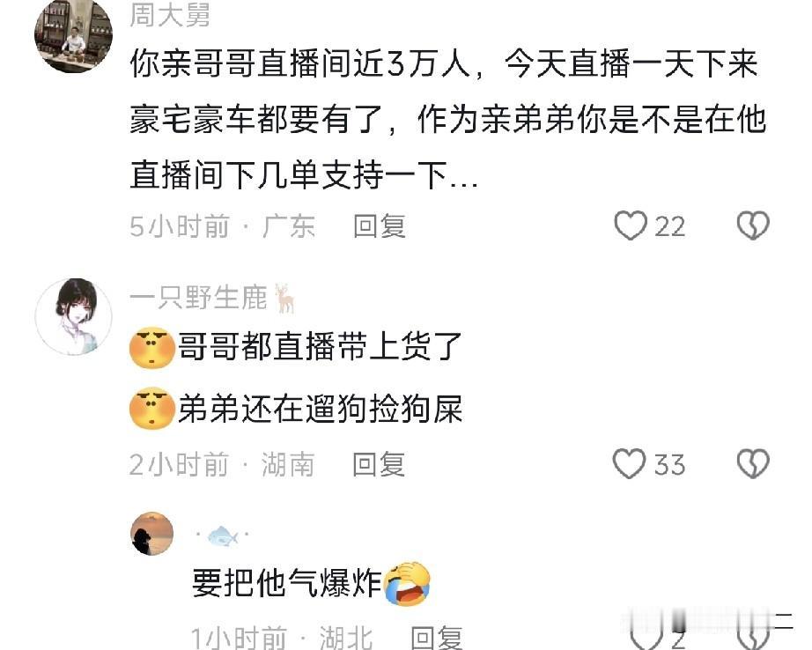Image resolution: width=812 pixels, height=650 pixels.
Task: Open 一只野生鹿's anime girl avatar
Action: click(x=73, y=316)
